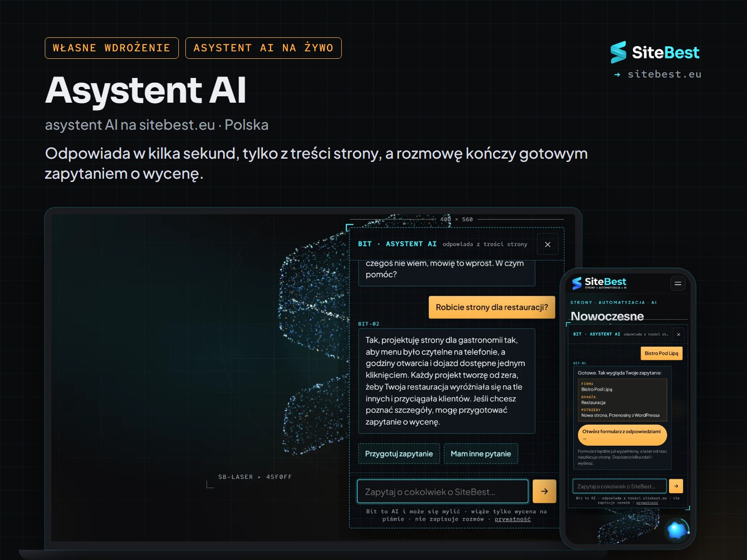Click the 'ASYSTENT AI NA ŻYWO' tag
Image resolution: width=747 pixels, height=560 pixels.
[263, 48]
